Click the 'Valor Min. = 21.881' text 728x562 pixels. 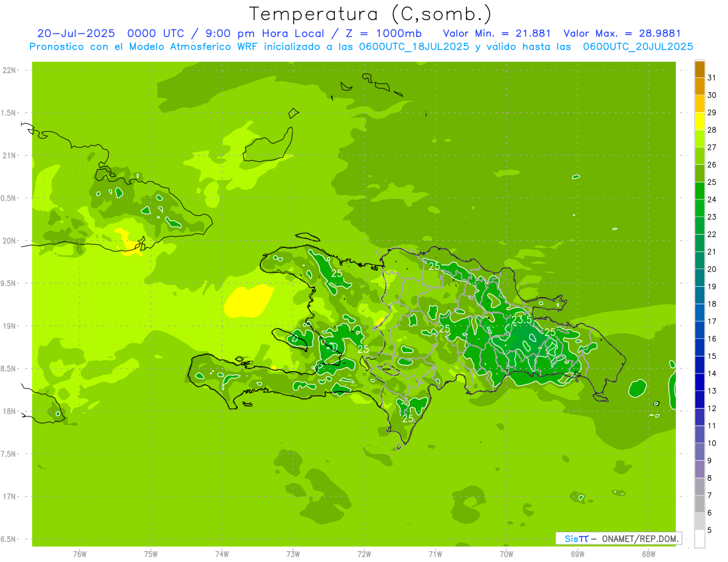[x=497, y=33]
